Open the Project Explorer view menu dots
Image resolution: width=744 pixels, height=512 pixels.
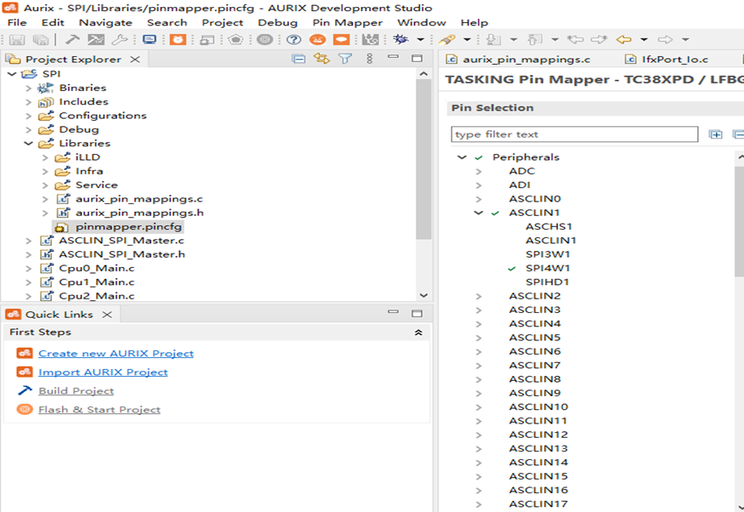click(x=370, y=59)
